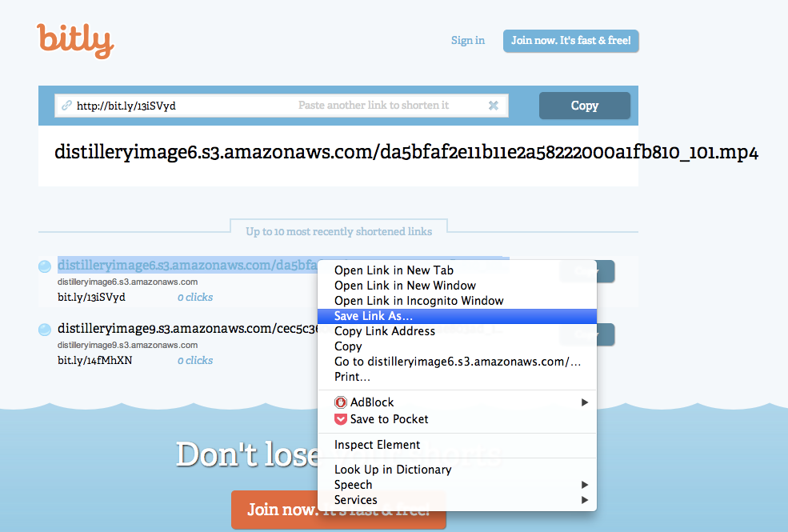Open the Speech menu entry
The image size is (788, 532).
[x=458, y=485]
